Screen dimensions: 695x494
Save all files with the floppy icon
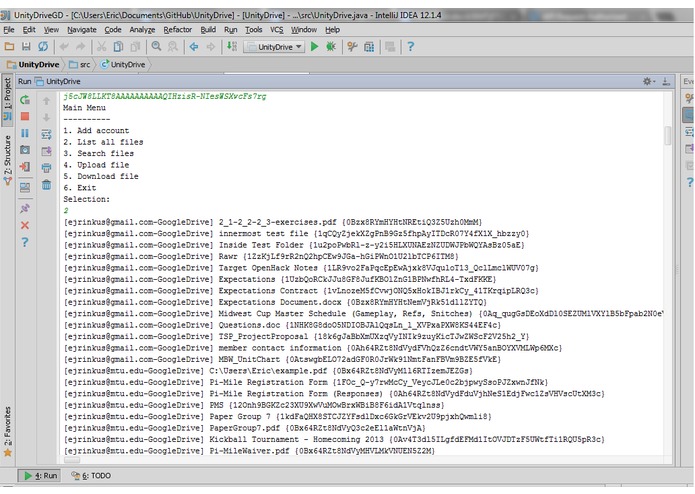point(26,47)
